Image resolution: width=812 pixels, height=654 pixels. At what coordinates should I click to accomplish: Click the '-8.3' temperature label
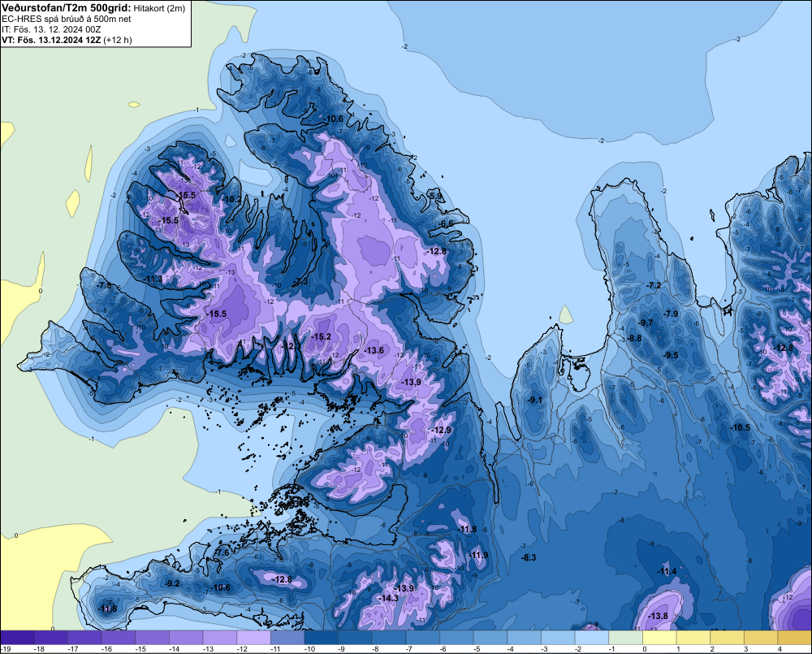click(529, 557)
